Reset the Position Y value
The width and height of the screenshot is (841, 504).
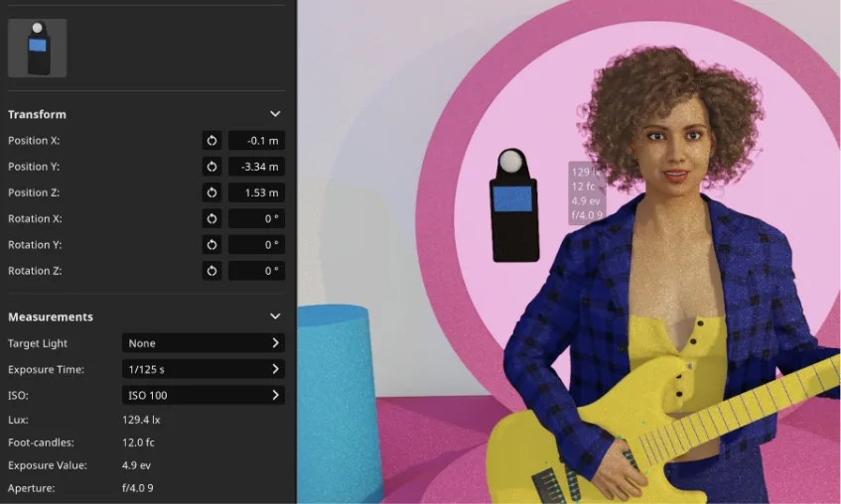click(x=211, y=167)
